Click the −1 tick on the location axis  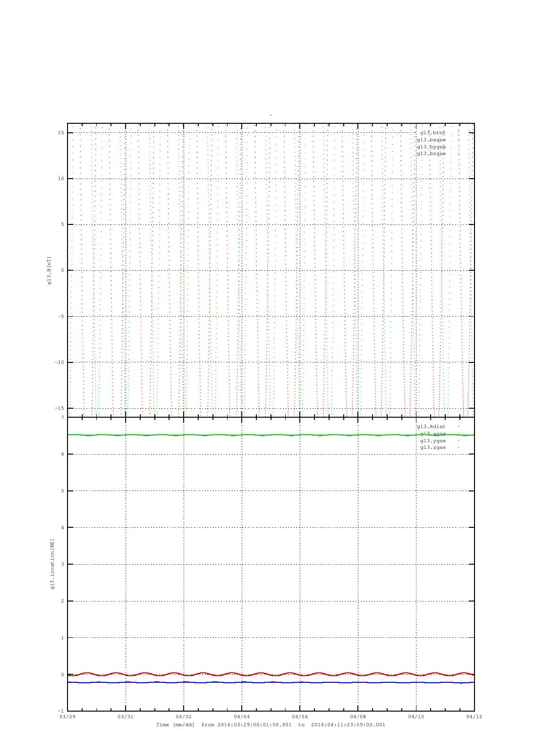click(61, 711)
